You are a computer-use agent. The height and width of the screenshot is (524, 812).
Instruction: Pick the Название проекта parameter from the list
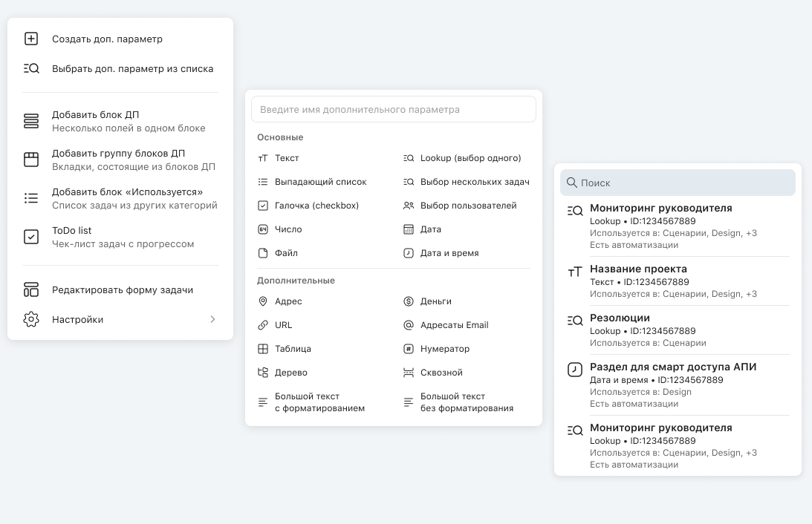(x=638, y=269)
